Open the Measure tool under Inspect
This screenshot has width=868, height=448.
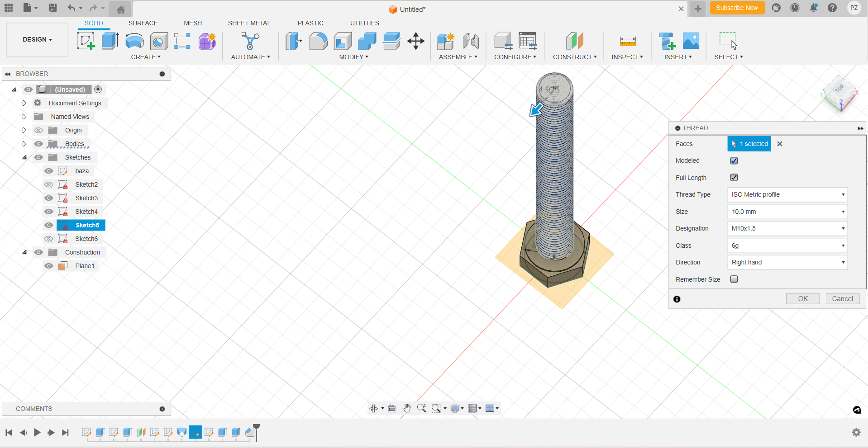point(627,41)
